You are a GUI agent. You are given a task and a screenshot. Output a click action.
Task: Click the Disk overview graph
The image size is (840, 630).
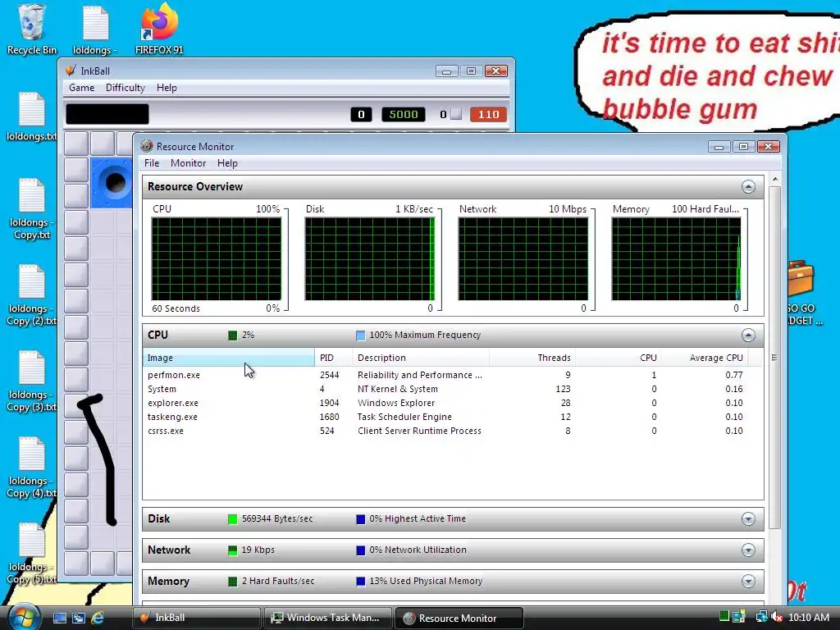(370, 259)
